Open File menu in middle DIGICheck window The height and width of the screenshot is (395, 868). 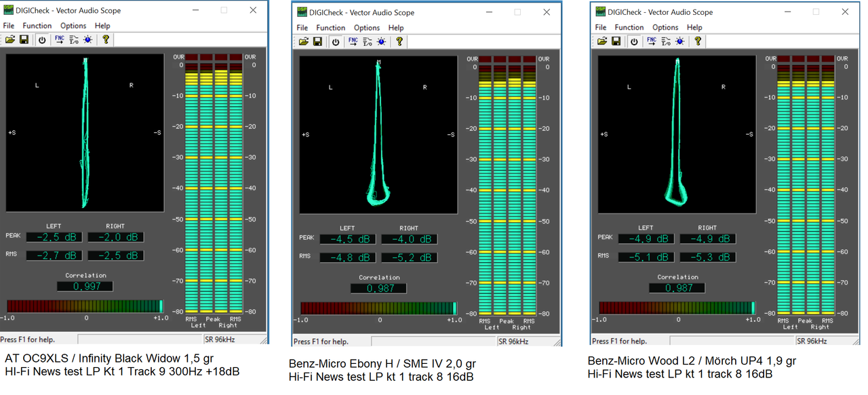pos(302,28)
